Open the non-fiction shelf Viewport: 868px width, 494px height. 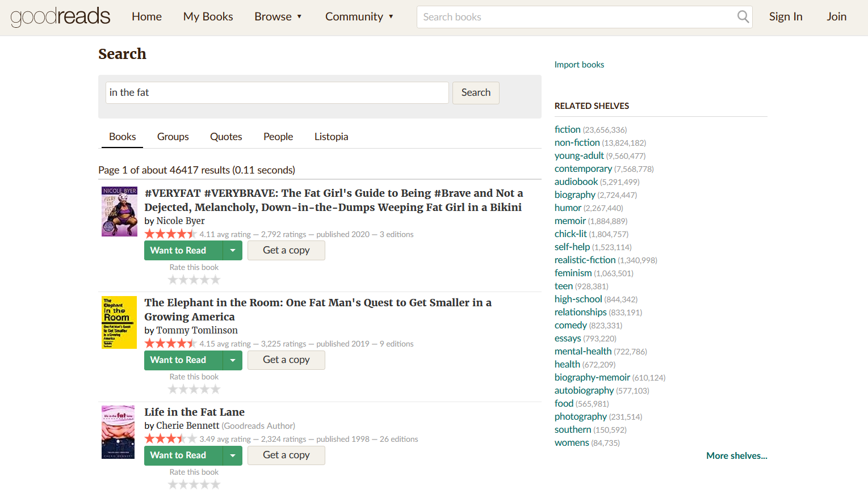click(577, 143)
